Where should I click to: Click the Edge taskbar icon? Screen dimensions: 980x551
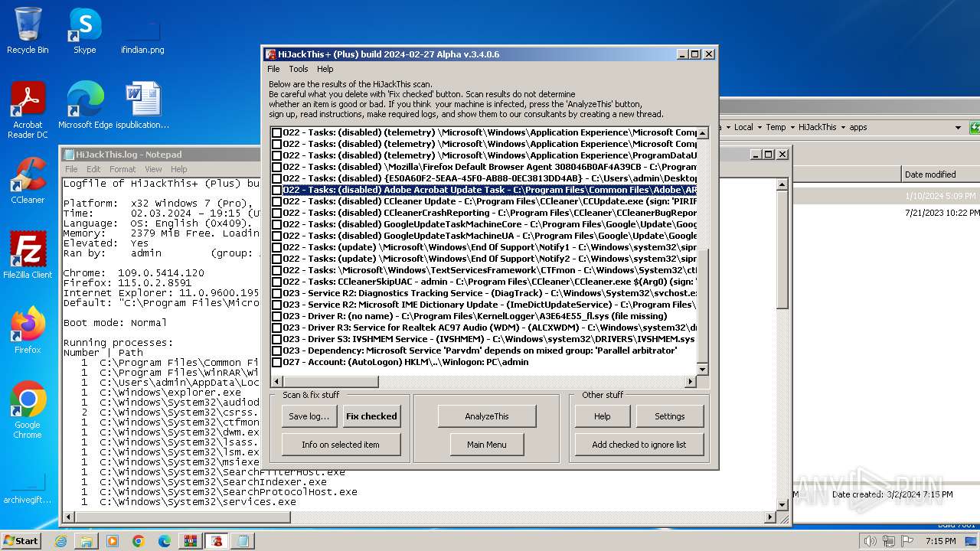(x=165, y=541)
